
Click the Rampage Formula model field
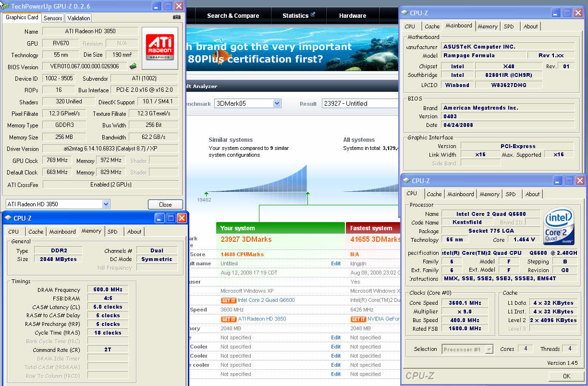click(483, 55)
